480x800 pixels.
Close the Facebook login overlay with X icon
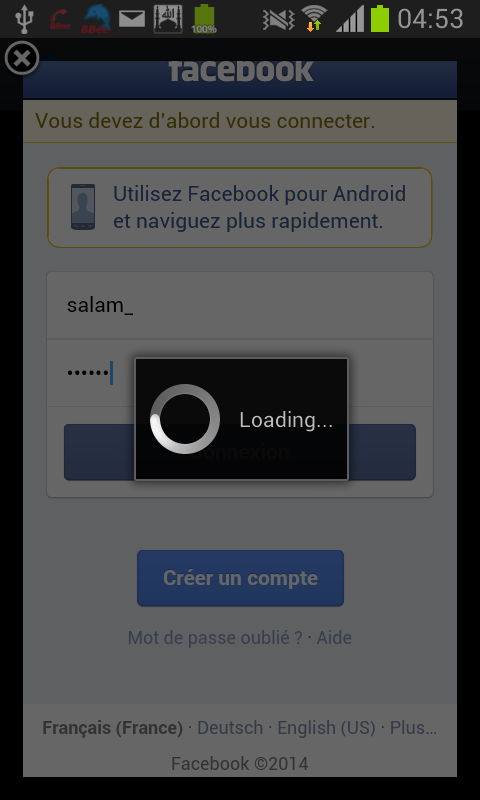coord(22,58)
